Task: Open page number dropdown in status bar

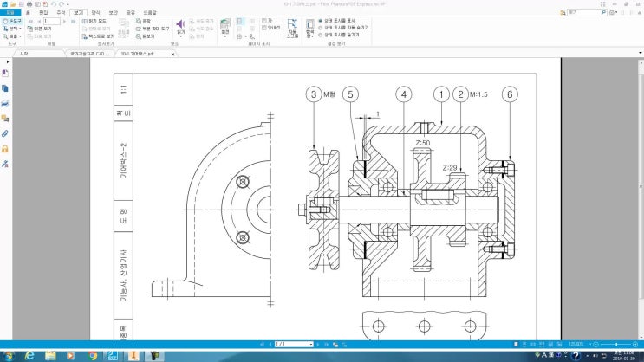Action: point(311,345)
